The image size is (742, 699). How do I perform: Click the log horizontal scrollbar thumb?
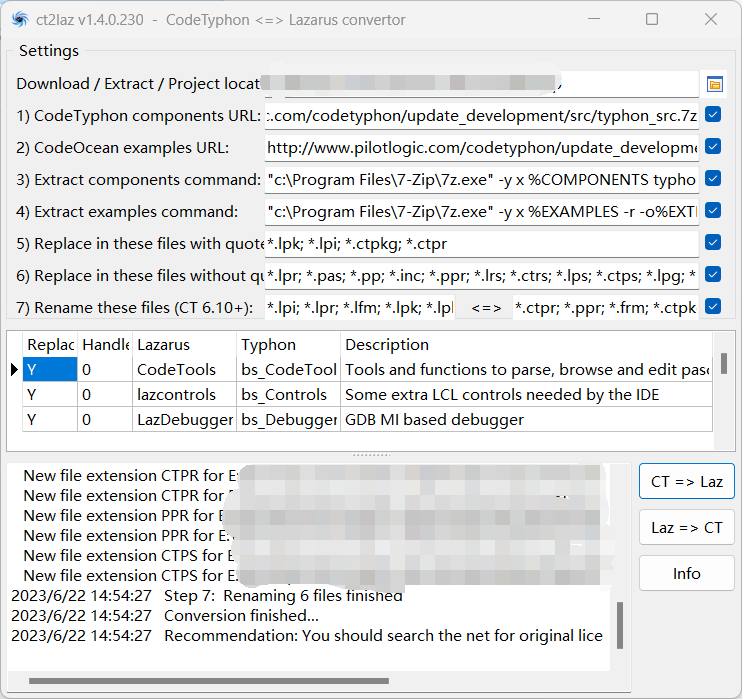[x=209, y=681]
